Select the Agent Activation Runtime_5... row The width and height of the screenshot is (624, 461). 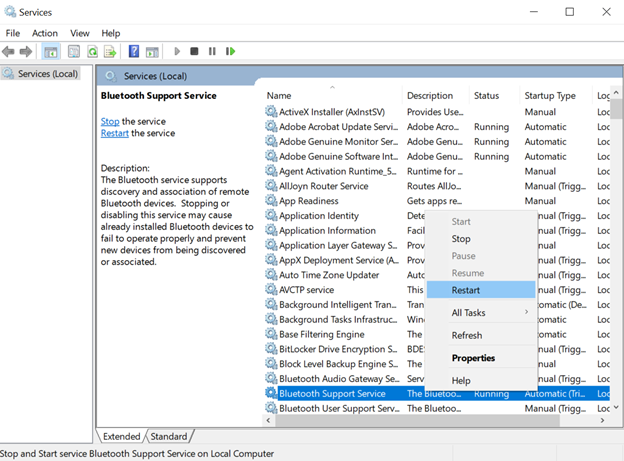coord(437,171)
